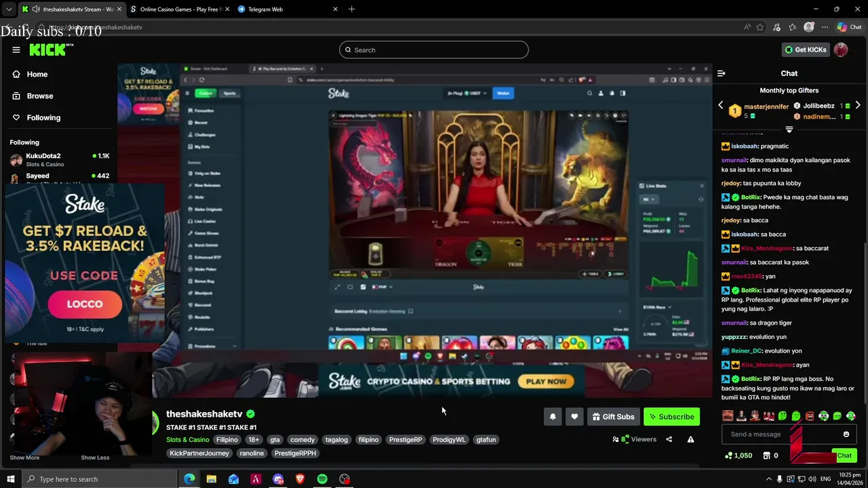The width and height of the screenshot is (868, 488).
Task: Send message with Chat button
Action: pyautogui.click(x=844, y=455)
